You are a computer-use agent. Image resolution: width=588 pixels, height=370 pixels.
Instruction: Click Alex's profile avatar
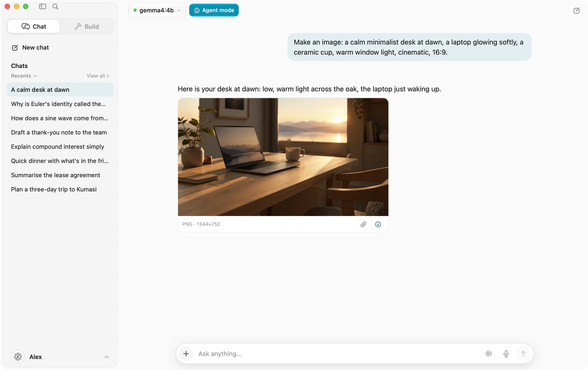18,357
